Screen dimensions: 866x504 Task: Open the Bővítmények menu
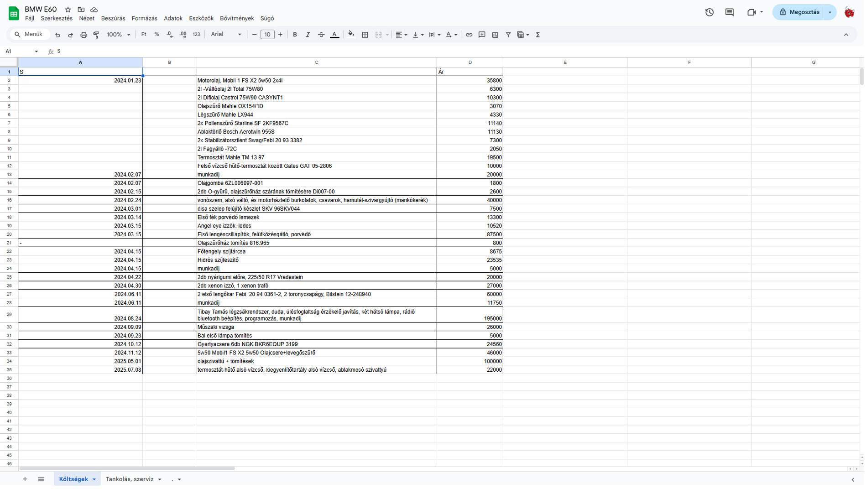237,19
